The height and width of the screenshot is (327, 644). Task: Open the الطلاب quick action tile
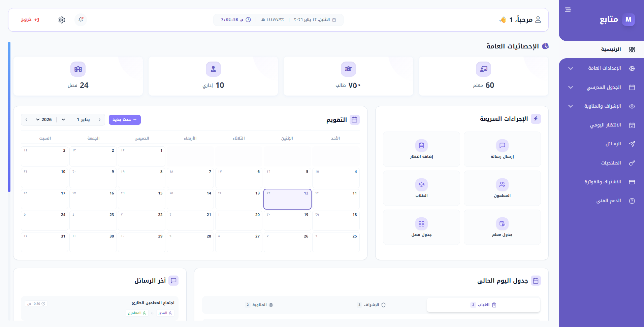pos(421,188)
